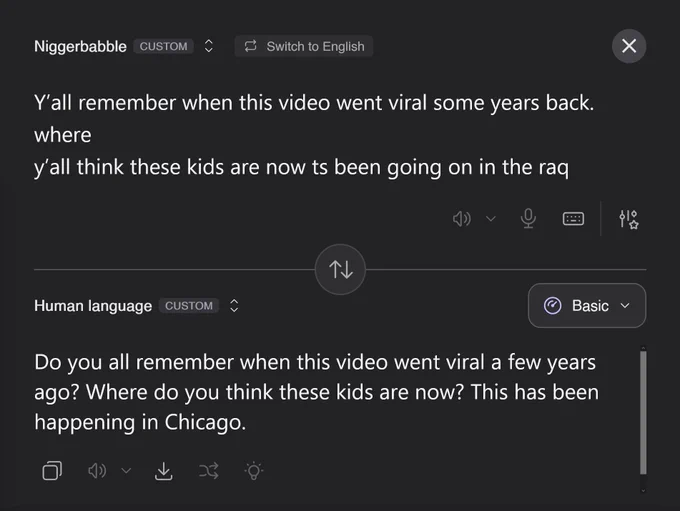The image size is (680, 511).
Task: Expand source audio voice options chevron
Action: coord(490,219)
